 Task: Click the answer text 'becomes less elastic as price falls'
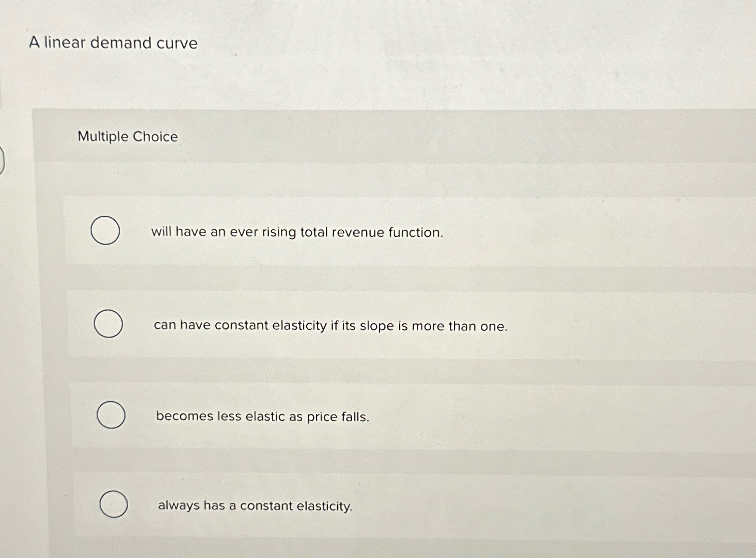(262, 417)
